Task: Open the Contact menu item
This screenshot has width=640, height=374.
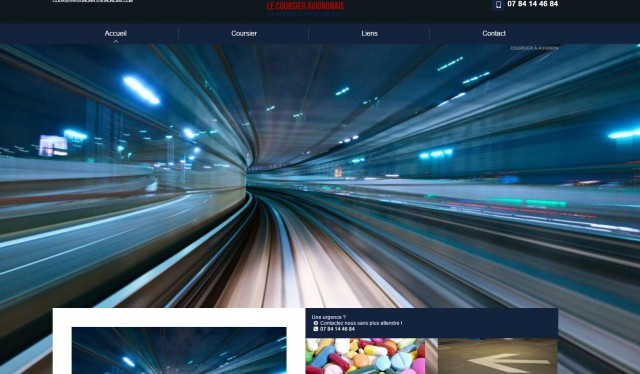Action: click(494, 33)
